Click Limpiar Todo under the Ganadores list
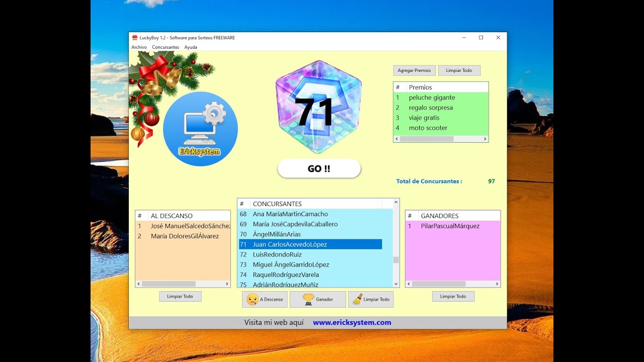The width and height of the screenshot is (644, 362). point(453,296)
